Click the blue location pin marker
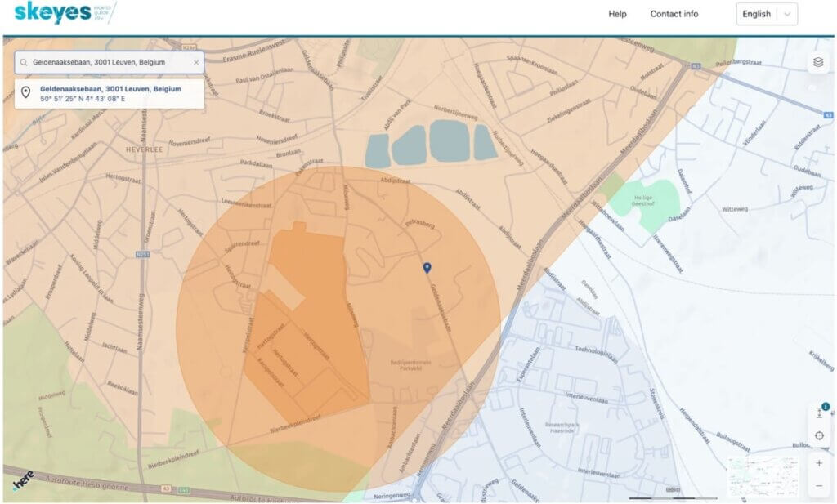The width and height of the screenshot is (837, 504). click(x=427, y=268)
